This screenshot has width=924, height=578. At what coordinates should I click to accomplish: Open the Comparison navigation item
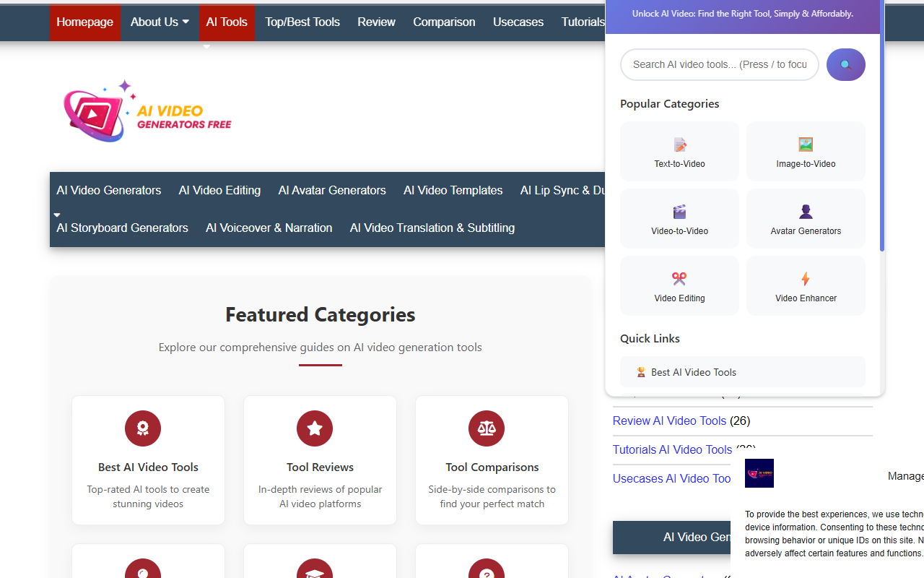[444, 22]
